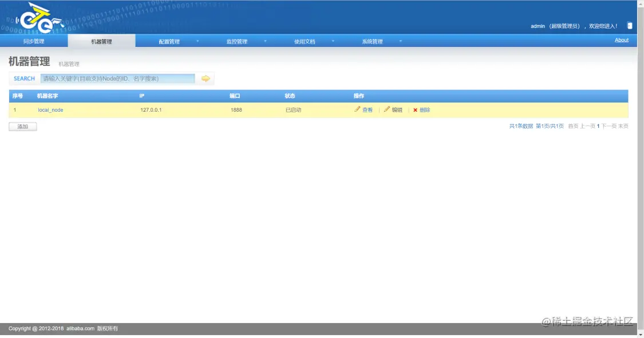The image size is (644, 338).
Task: Go to 上一页 in pagination
Action: coord(587,126)
